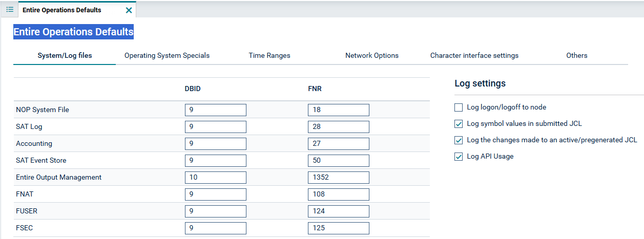Toggle Log API Usage checkbox
Image resolution: width=644 pixels, height=239 pixels.
(x=459, y=157)
